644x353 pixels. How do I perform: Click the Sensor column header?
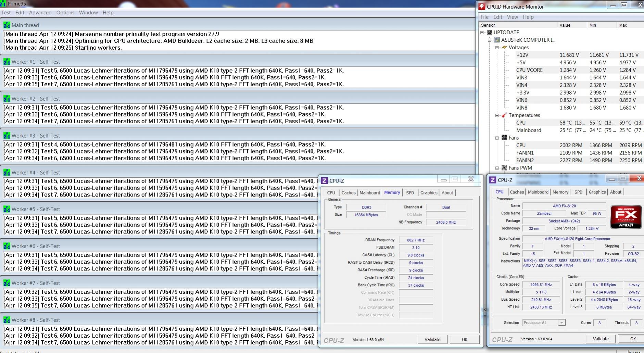[518, 25]
